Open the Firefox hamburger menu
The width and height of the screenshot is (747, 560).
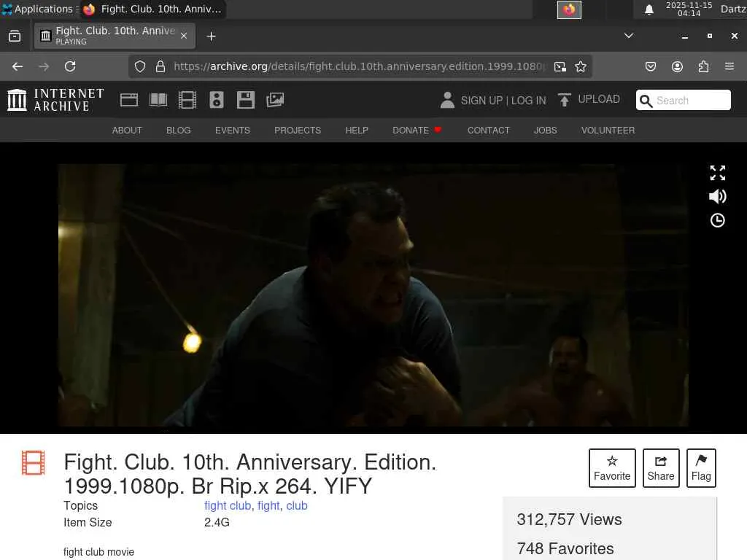pyautogui.click(x=729, y=66)
